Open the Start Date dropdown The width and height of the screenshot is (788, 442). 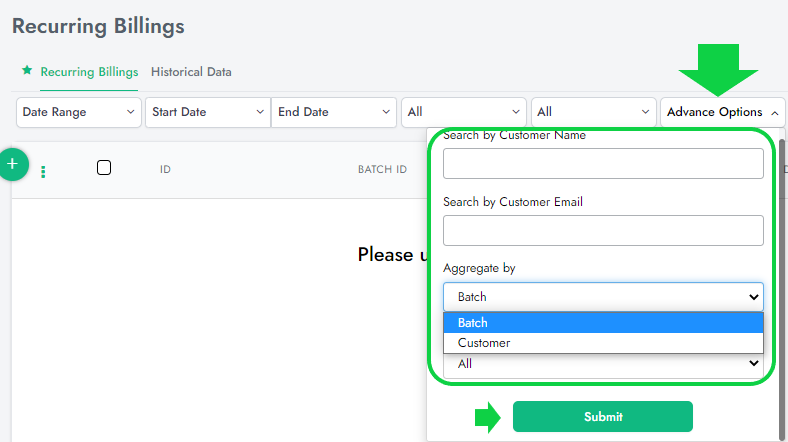207,112
